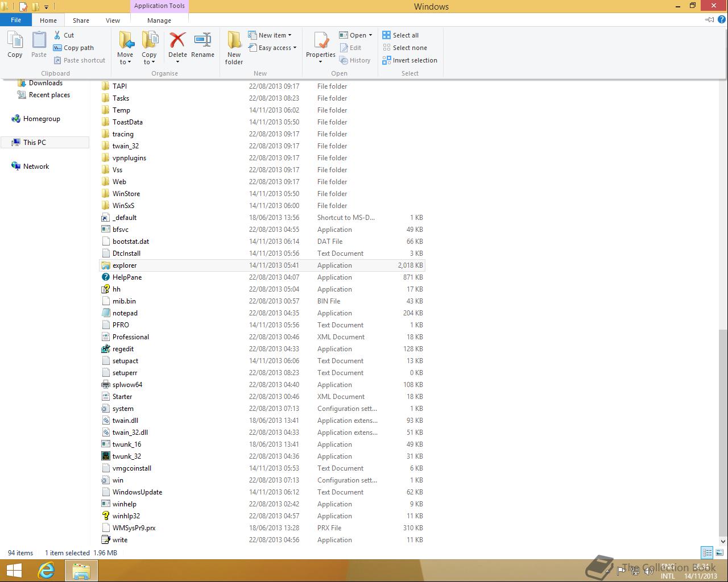The image size is (728, 582).
Task: Switch to details view layout icon
Action: click(707, 552)
